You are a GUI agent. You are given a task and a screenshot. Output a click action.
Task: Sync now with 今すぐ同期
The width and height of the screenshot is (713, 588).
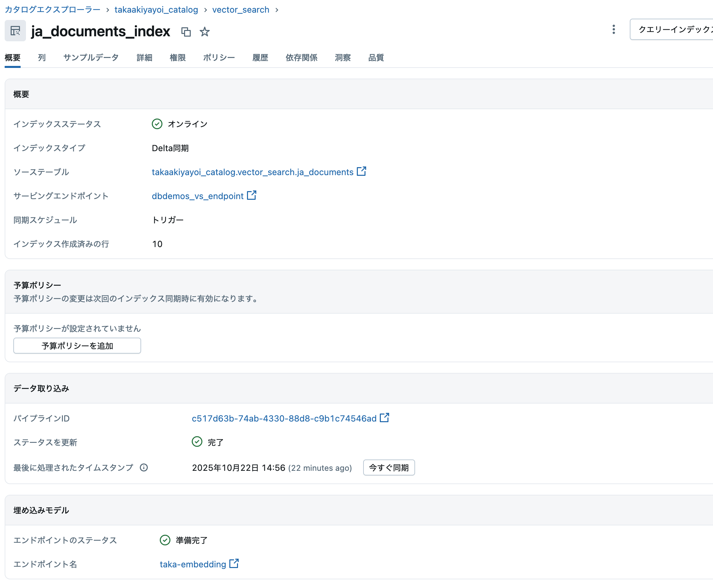[x=389, y=468]
